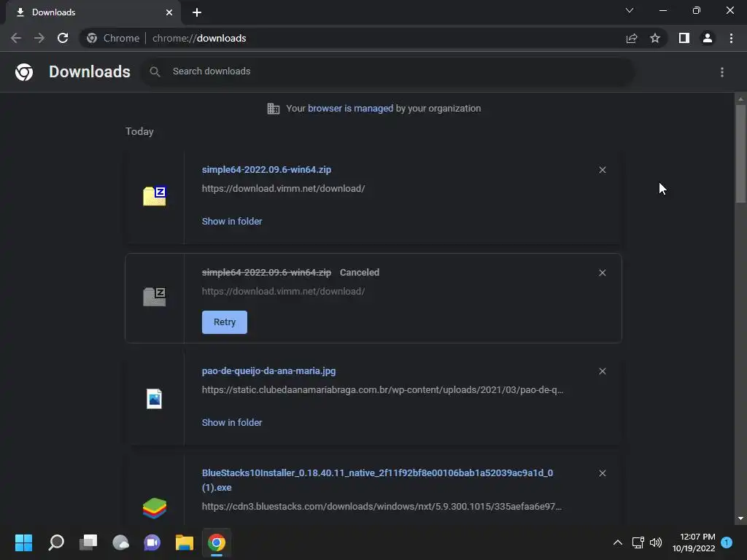Open Task View on the taskbar
Screen dimensions: 747x560
point(88,542)
